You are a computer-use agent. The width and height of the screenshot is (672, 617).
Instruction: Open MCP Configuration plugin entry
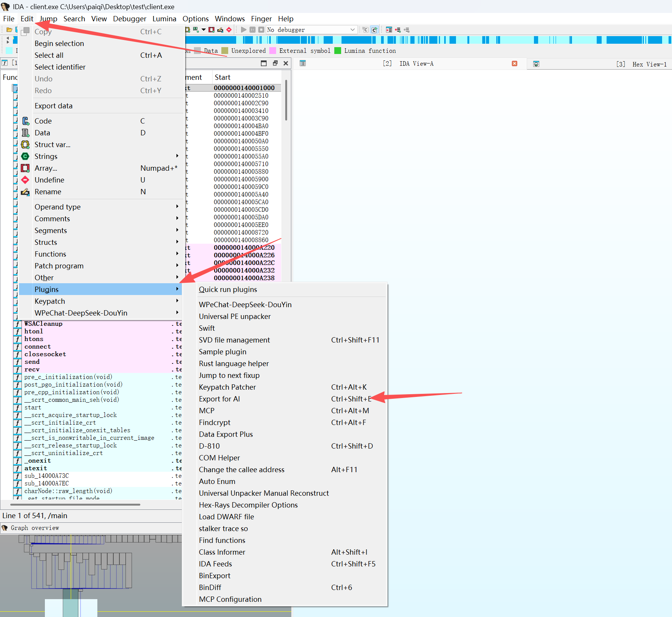[285, 599]
